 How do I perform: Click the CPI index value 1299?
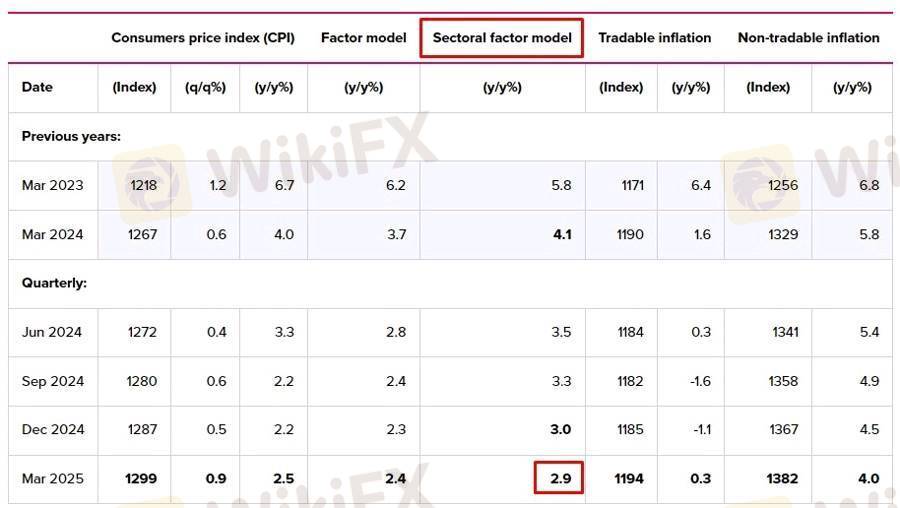click(x=141, y=478)
